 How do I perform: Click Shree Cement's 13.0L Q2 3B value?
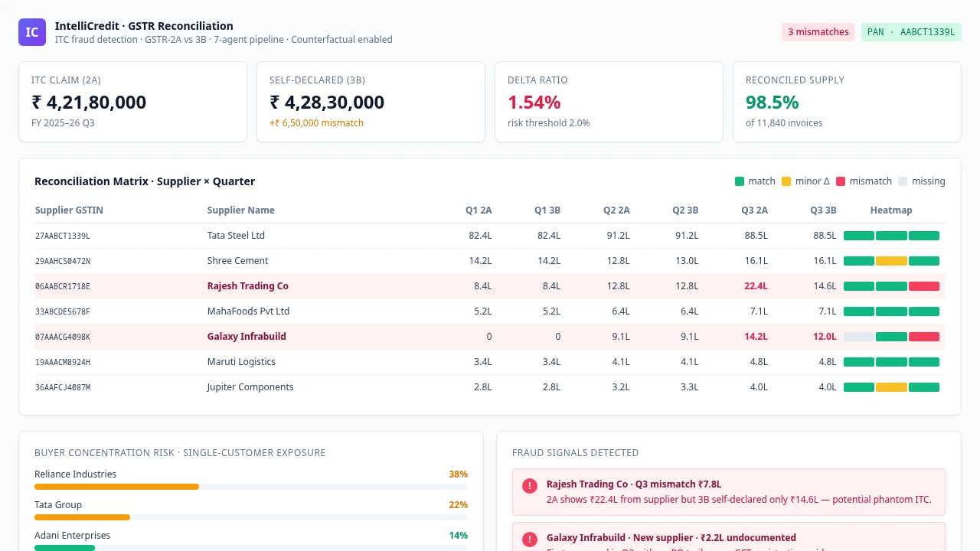(687, 261)
